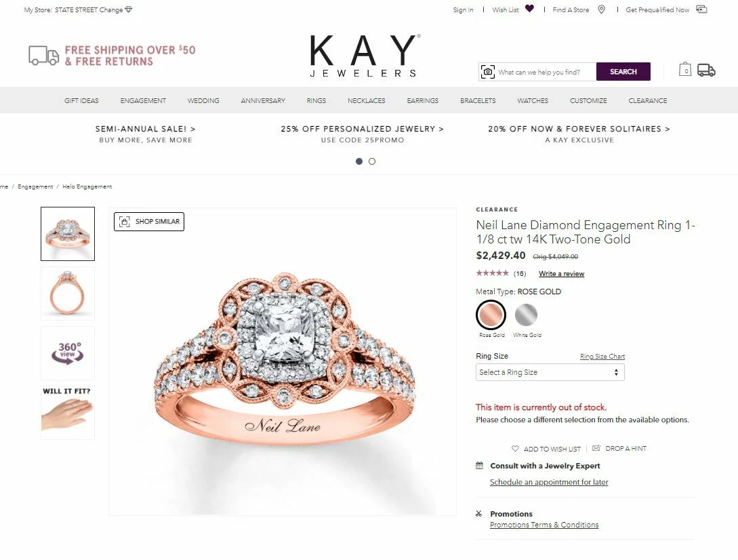Click the Shop Similar button
Viewport: 738px width, 560px height.
(148, 222)
